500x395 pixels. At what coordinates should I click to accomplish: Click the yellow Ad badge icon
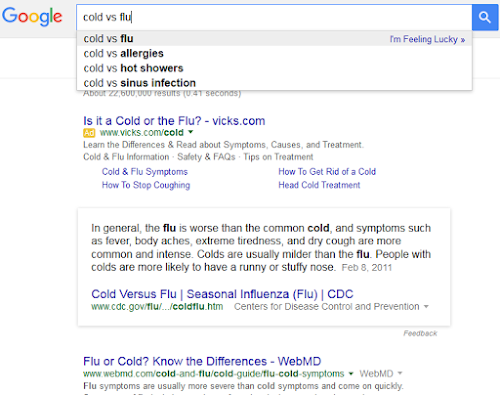89,133
